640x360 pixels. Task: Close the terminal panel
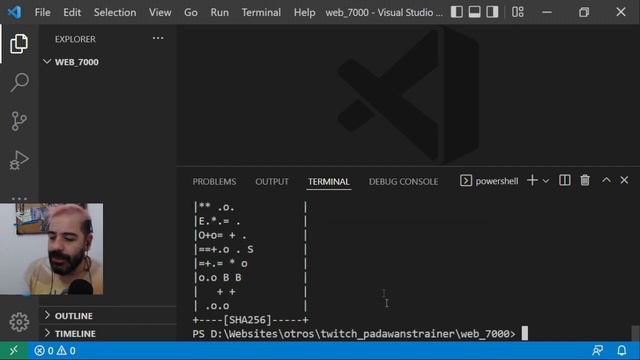[x=624, y=180]
